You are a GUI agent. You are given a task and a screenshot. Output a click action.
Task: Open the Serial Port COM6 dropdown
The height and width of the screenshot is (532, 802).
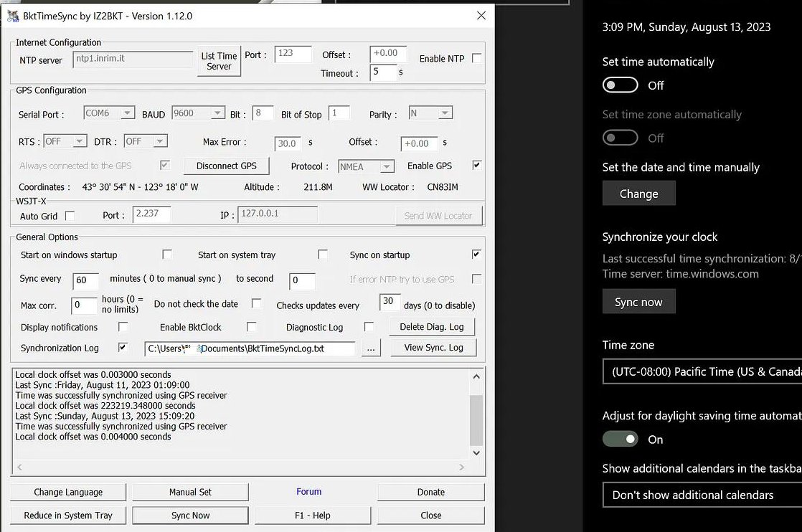(109, 113)
